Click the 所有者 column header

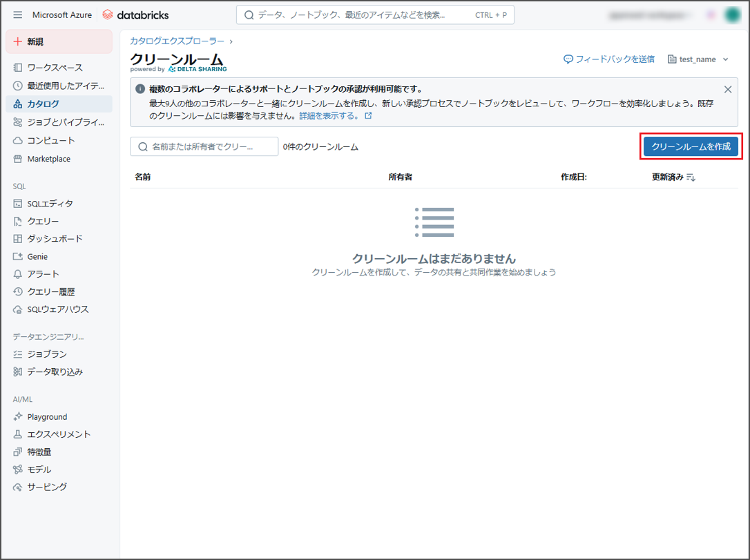point(401,177)
